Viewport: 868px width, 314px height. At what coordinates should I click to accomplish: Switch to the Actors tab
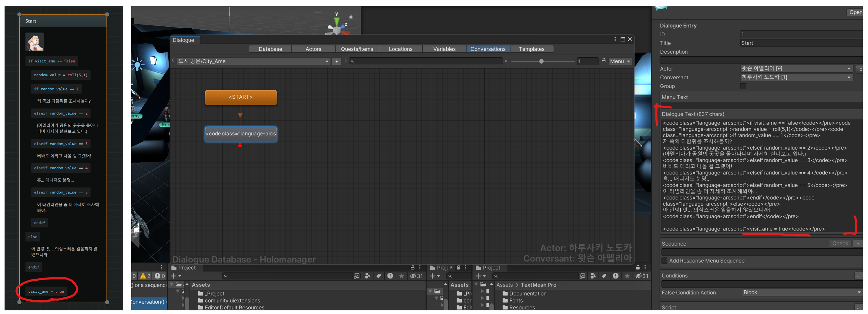(x=313, y=49)
